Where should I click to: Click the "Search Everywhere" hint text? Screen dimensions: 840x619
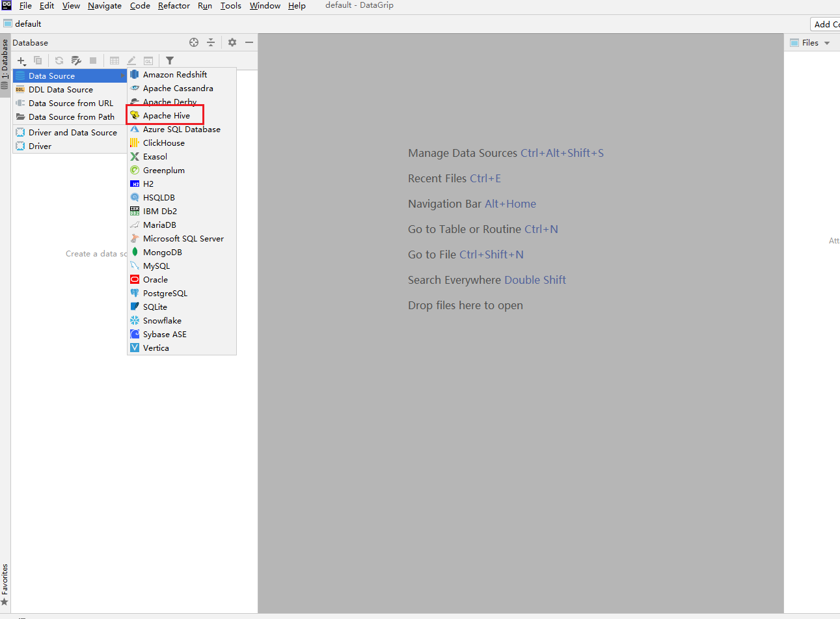455,280
